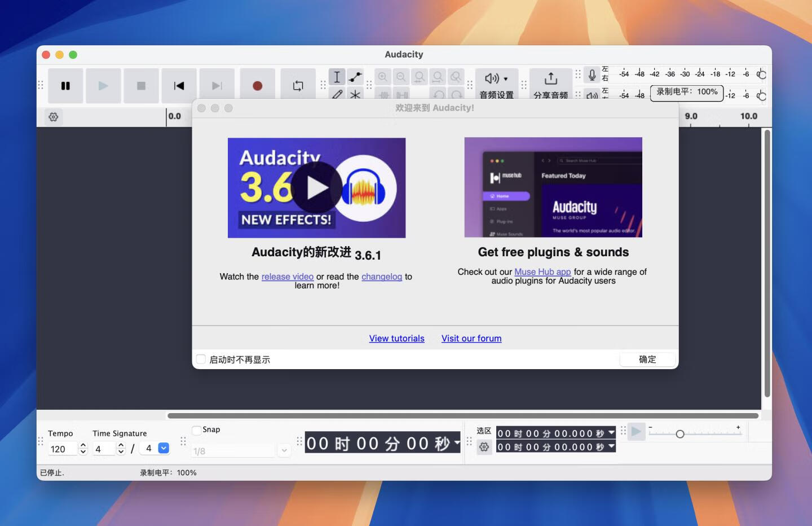Open the changelog link

pos(382,277)
